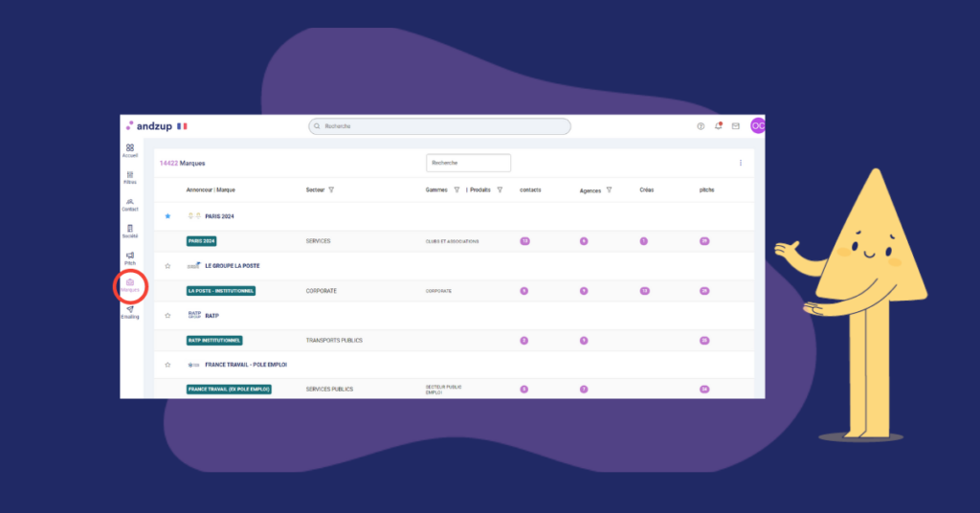Click LA POSTE pitchs count badge
This screenshot has height=513, width=980.
coord(704,291)
